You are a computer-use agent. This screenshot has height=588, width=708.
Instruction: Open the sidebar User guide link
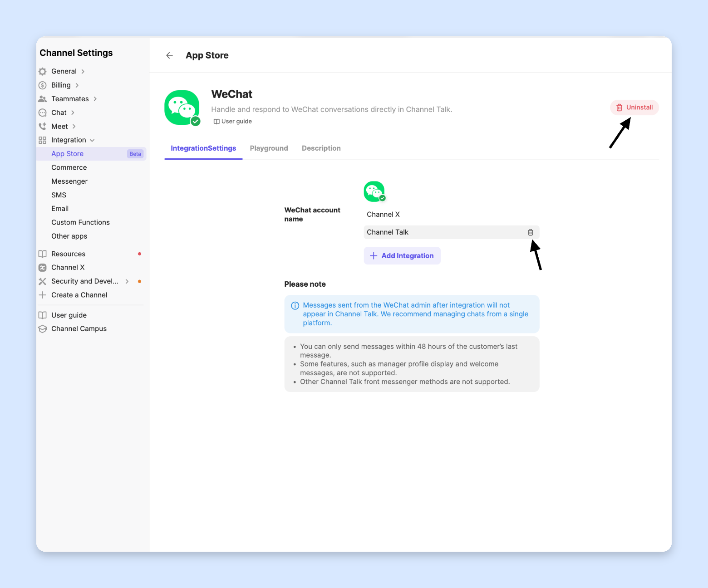click(69, 315)
